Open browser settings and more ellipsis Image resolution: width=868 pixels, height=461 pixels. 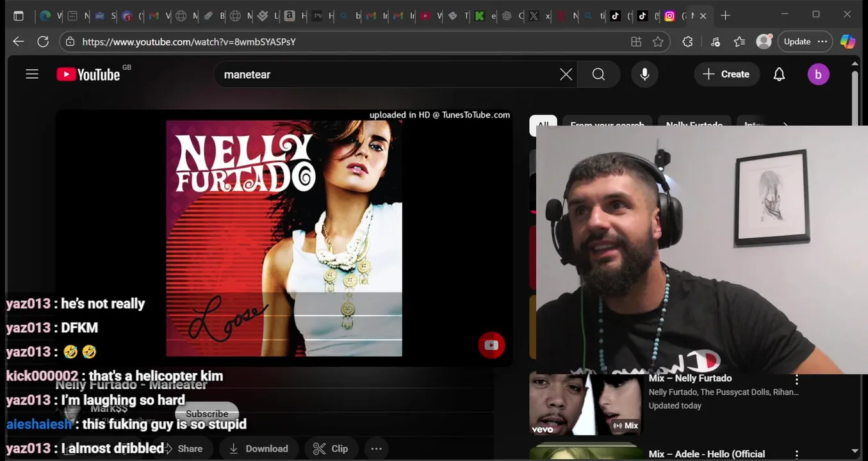pyautogui.click(x=823, y=42)
